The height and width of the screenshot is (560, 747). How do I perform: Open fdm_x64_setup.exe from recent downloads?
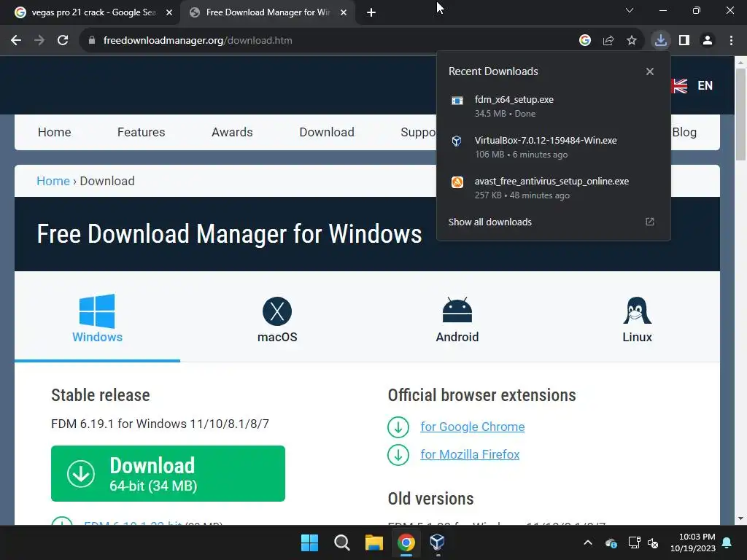tap(553, 106)
